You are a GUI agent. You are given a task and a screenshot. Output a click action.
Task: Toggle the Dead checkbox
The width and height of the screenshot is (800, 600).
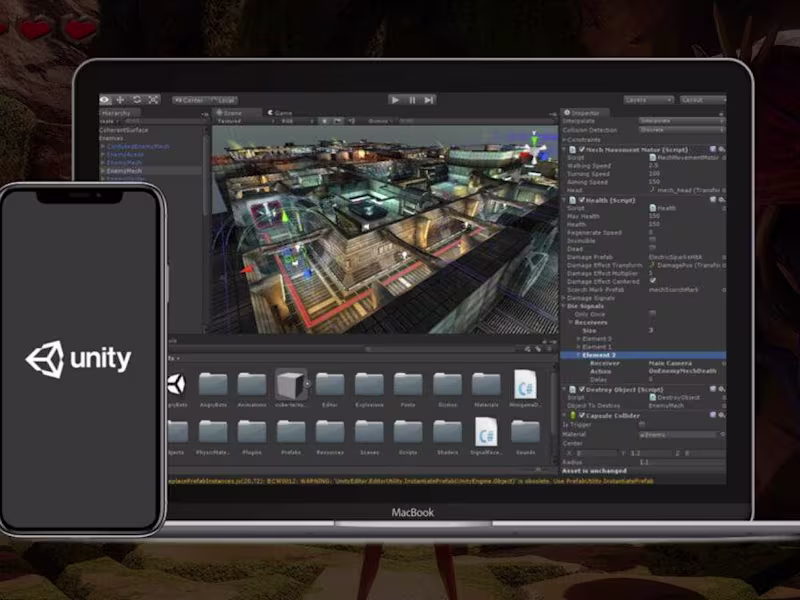[x=652, y=248]
